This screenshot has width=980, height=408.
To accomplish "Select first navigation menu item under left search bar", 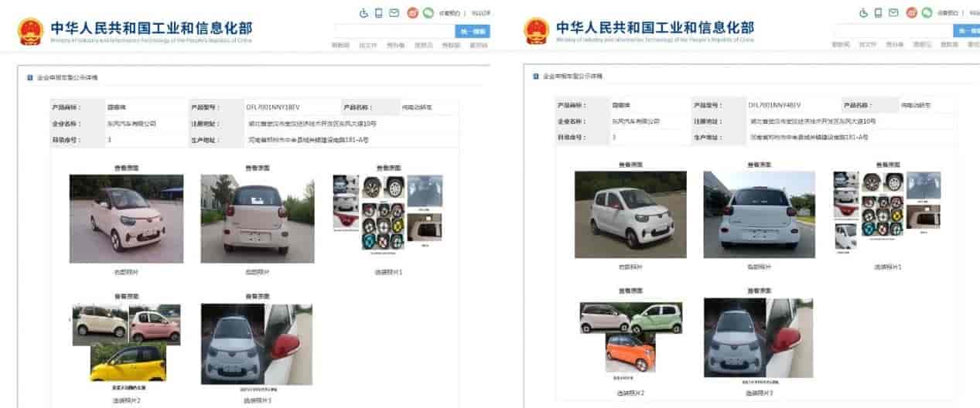I will pos(340,46).
